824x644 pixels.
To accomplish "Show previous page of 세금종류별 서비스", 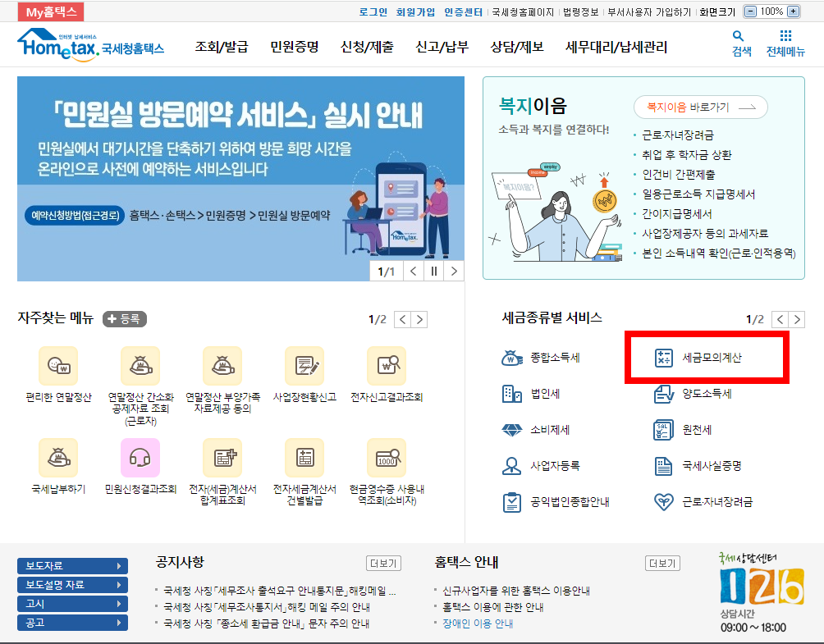I will coord(780,319).
